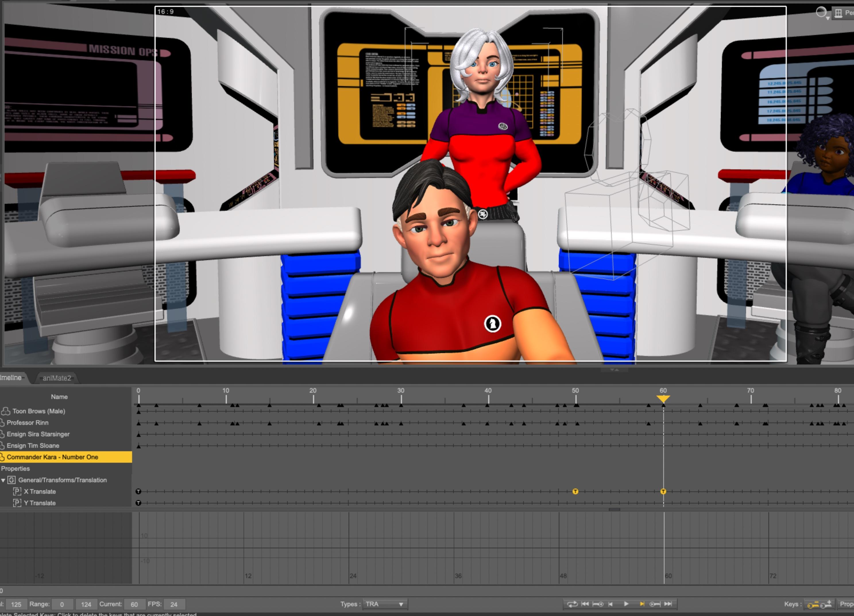Toggle loop playback icon
Image resolution: width=854 pixels, height=616 pixels.
pyautogui.click(x=572, y=604)
